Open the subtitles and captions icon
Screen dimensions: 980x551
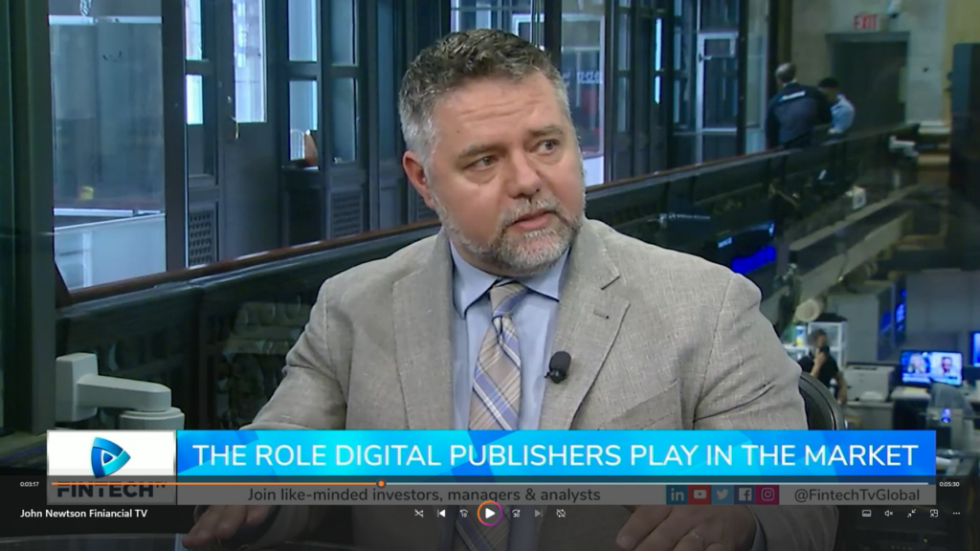[866, 514]
